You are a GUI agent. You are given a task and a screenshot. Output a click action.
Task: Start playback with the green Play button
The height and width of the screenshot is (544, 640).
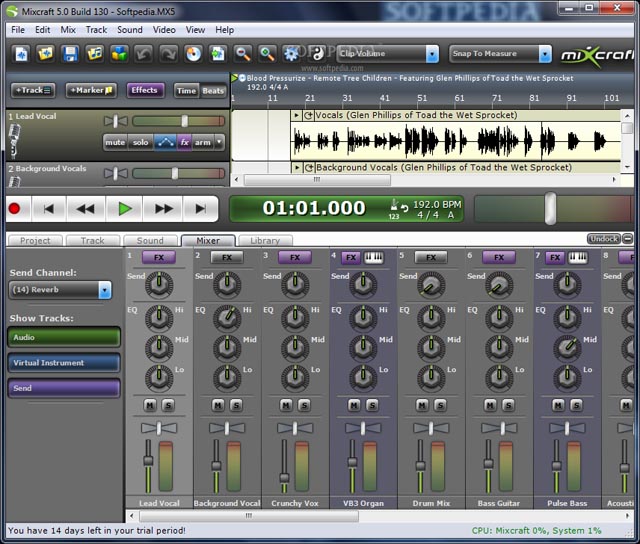click(124, 209)
